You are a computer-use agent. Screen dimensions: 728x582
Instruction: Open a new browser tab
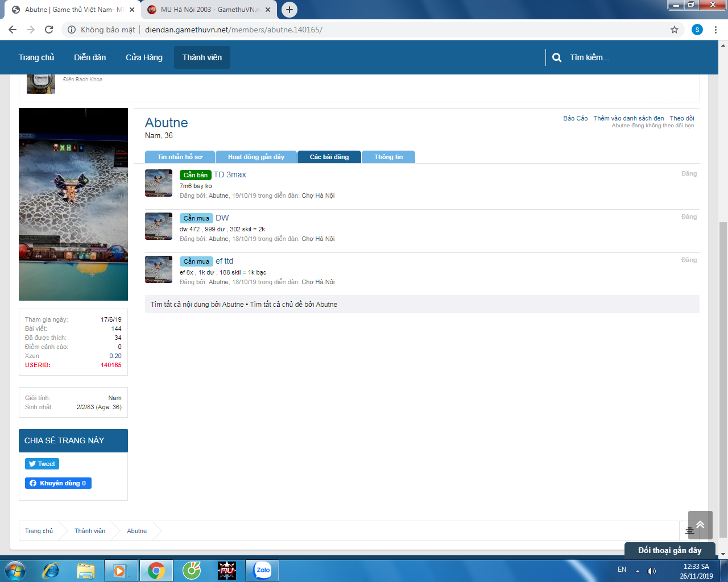coord(289,10)
